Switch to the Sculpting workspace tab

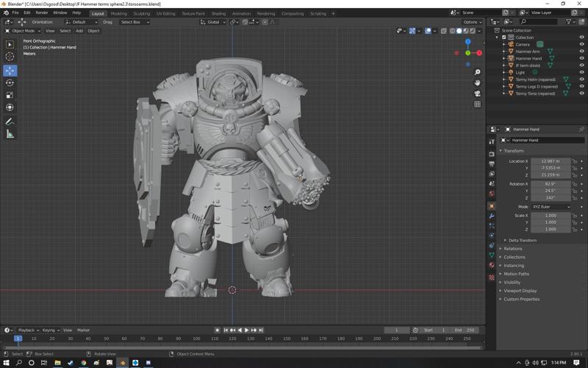(x=141, y=13)
